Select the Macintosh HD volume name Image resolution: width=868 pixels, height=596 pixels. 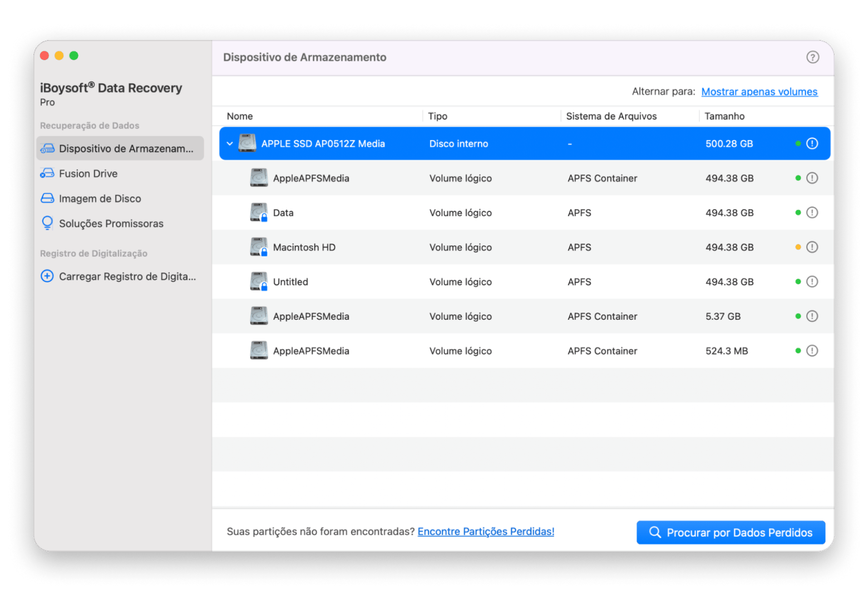click(x=304, y=247)
